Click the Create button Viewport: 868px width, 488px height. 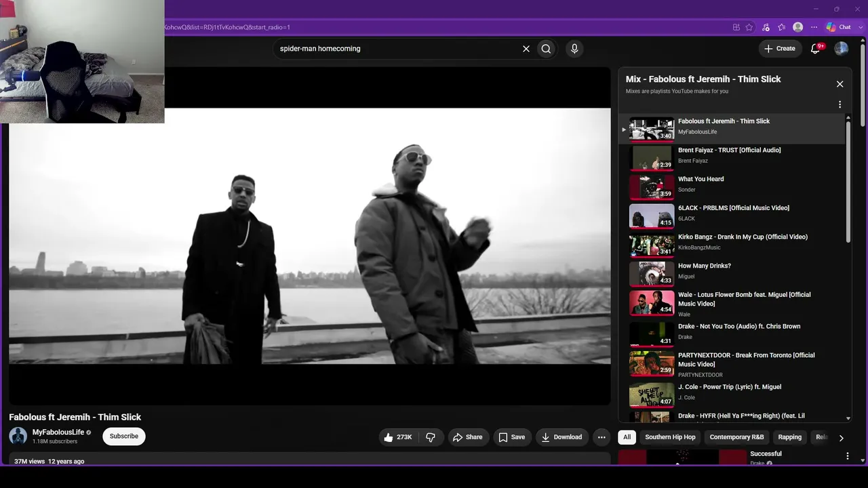[780, 49]
